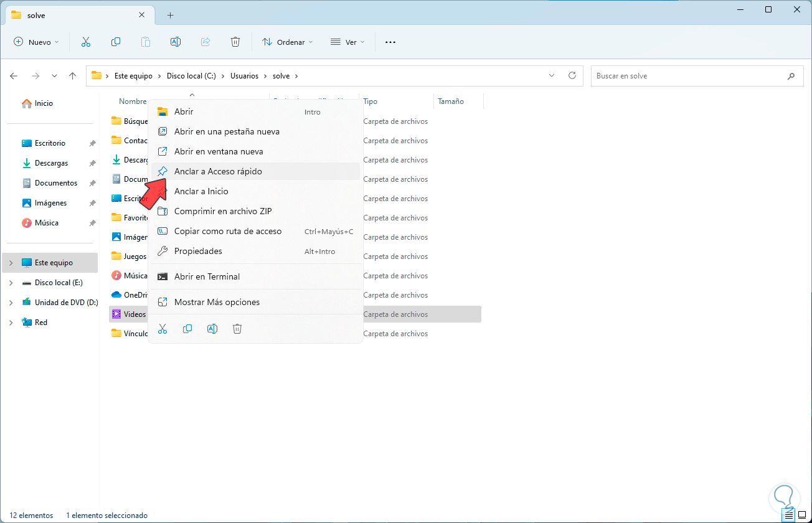Copy using the context menu bottom copy icon
This screenshot has height=523, width=812.
[x=187, y=329]
